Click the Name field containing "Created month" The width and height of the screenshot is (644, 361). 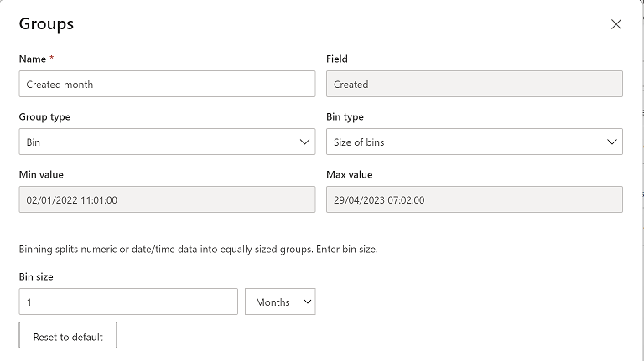167,84
